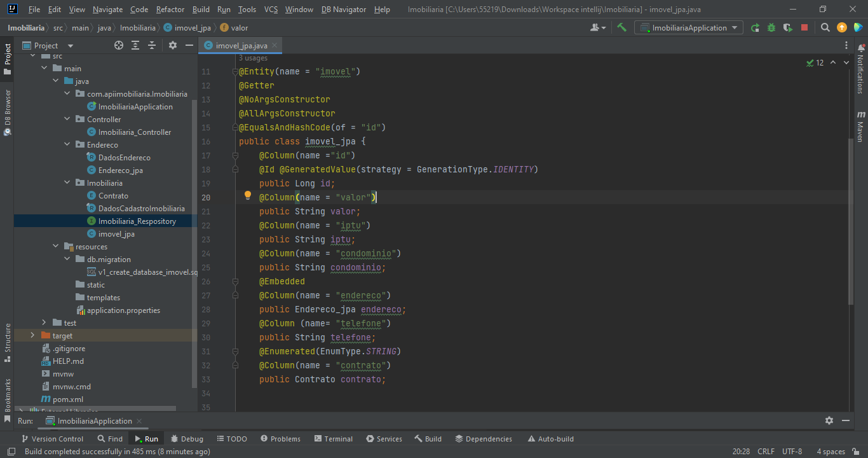868x458 pixels.
Task: Close the imovel_jpa.java editor tab
Action: (x=275, y=46)
